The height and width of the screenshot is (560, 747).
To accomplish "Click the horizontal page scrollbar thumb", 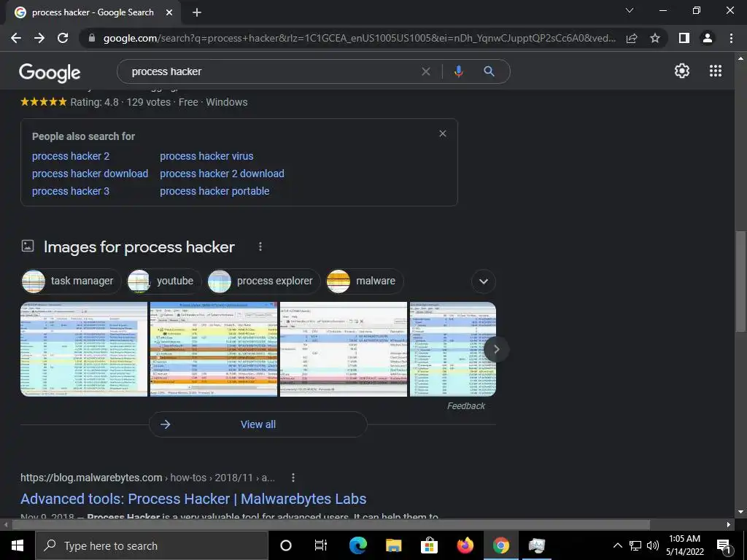I will coord(331,525).
